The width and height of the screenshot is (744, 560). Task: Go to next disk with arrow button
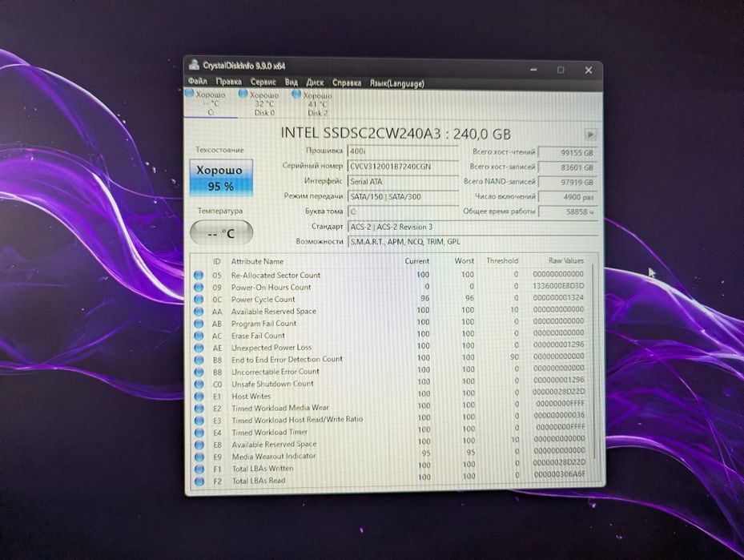coord(589,135)
